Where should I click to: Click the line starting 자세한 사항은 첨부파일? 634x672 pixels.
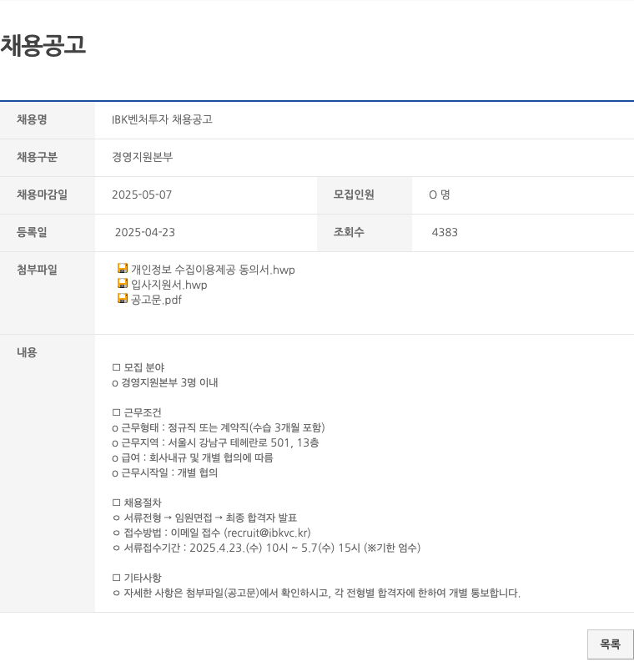(x=316, y=593)
